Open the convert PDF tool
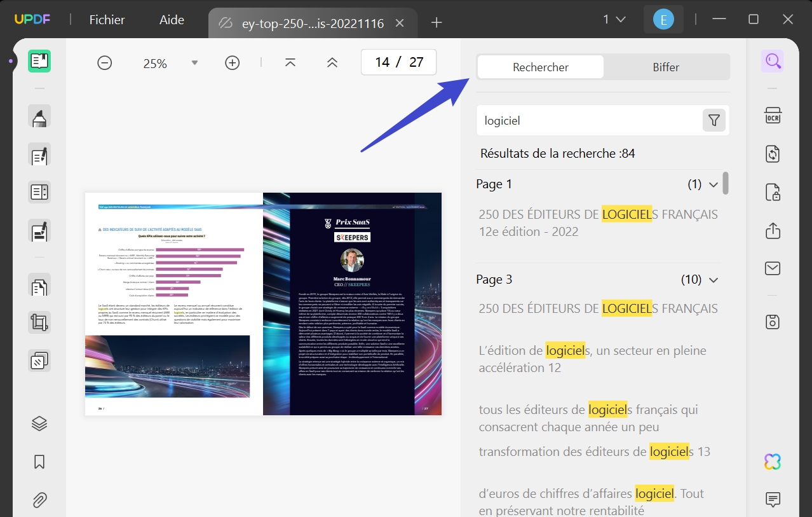Image resolution: width=812 pixels, height=517 pixels. [x=773, y=154]
